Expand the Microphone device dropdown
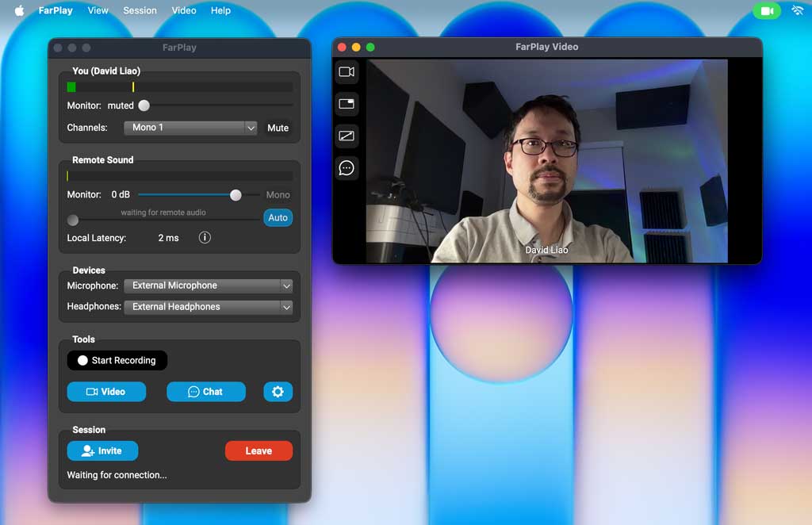The width and height of the screenshot is (812, 525). tap(209, 285)
